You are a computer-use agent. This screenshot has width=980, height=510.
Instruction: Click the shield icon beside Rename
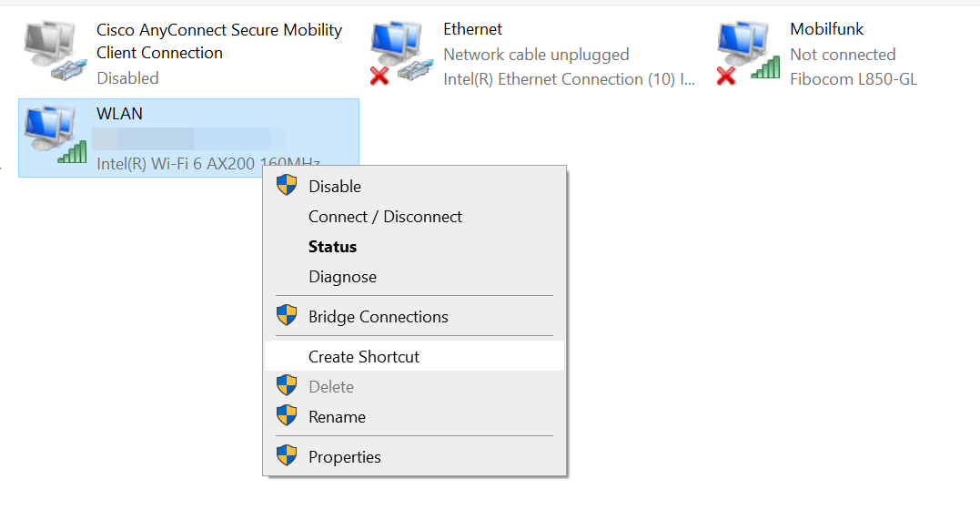pyautogui.click(x=287, y=416)
